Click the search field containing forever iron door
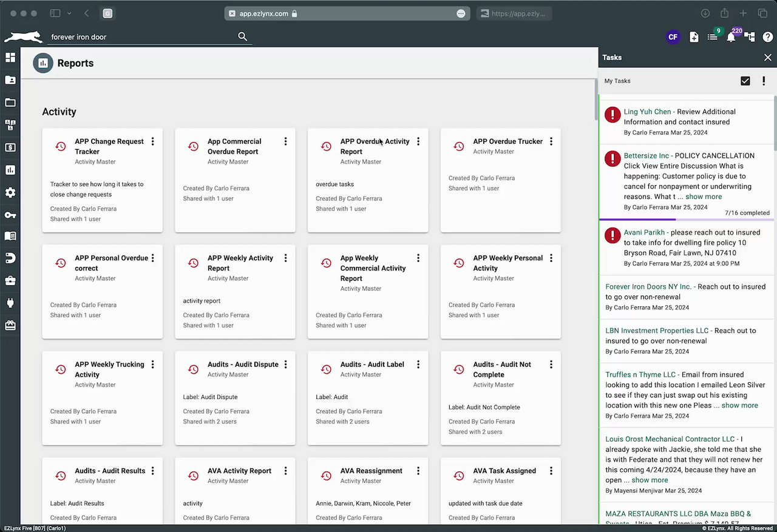Viewport: 777px width, 532px height. point(143,37)
